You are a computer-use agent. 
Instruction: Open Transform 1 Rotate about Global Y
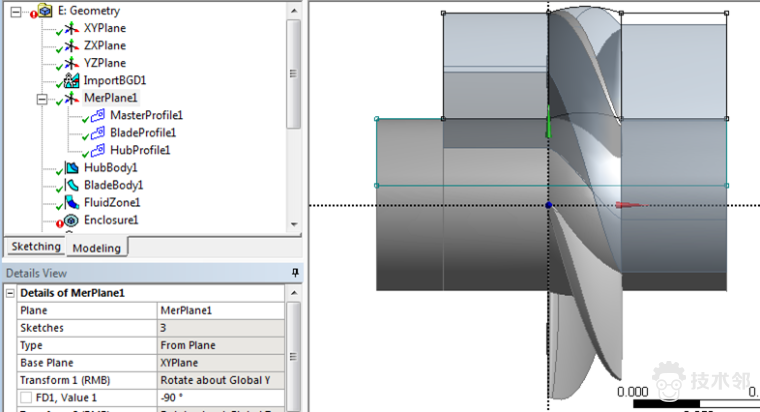coord(221,380)
